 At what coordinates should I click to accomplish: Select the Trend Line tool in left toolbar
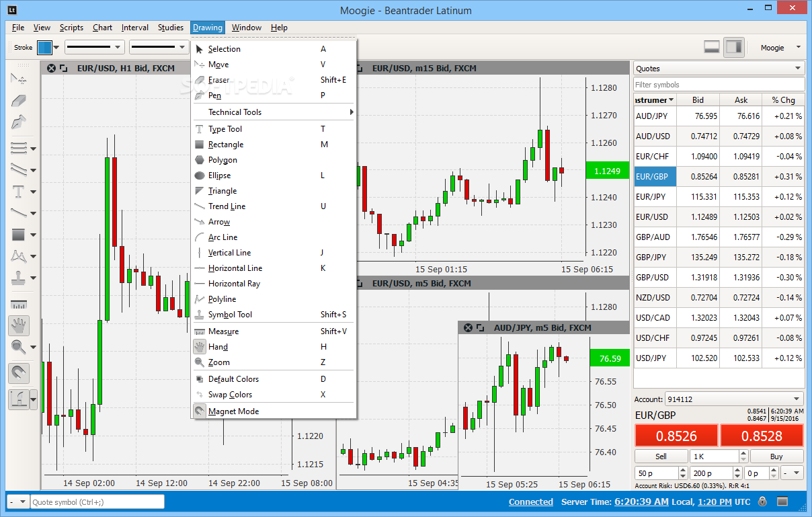(19, 213)
